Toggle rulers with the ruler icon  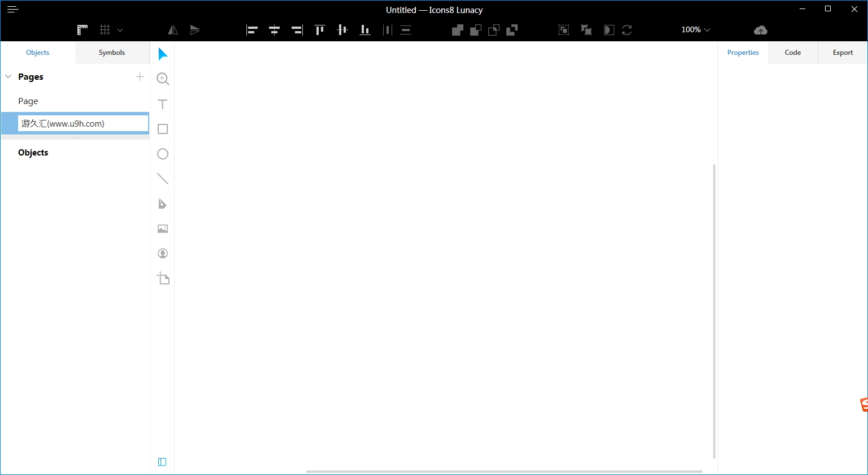click(83, 30)
